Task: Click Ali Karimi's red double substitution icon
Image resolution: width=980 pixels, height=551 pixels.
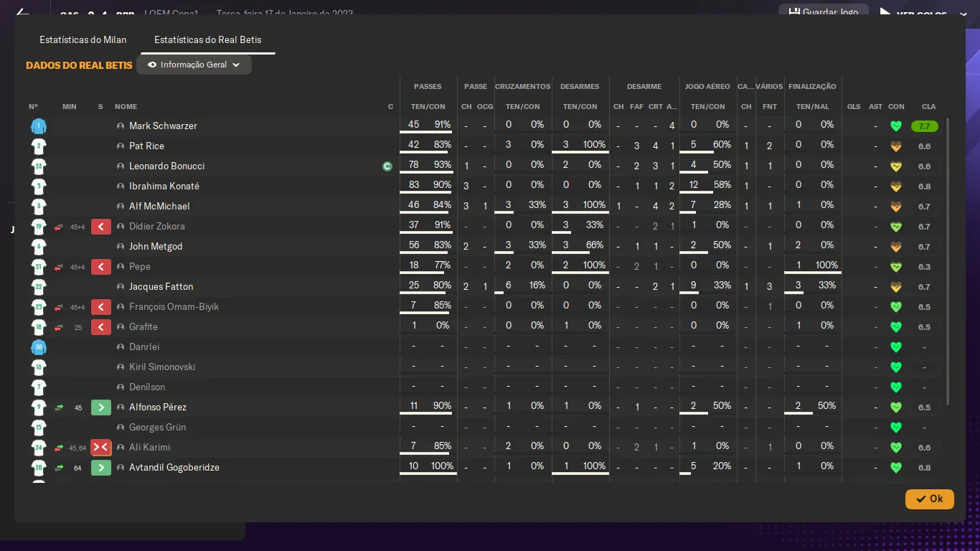Action: click(100, 448)
